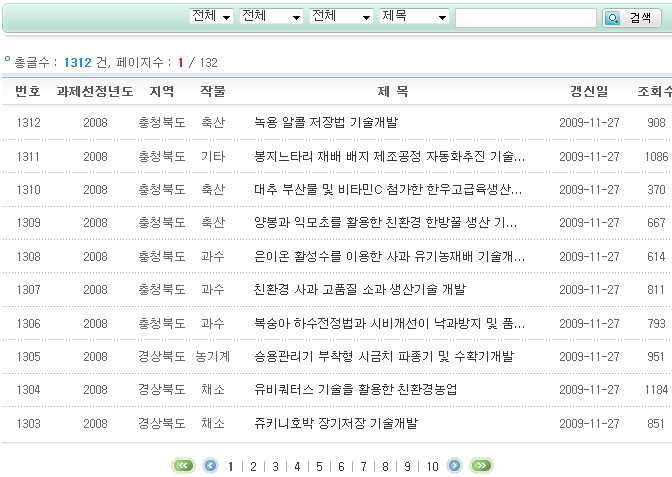Image resolution: width=672 pixels, height=477 pixels.
Task: Open the third 전체 dropdown
Action: [x=341, y=16]
